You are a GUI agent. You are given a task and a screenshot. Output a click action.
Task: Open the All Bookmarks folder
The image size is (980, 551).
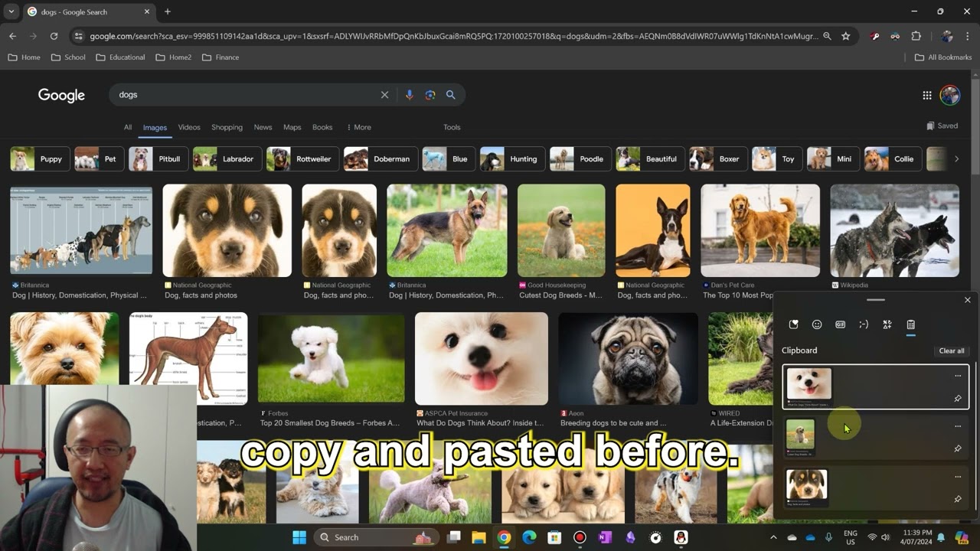pyautogui.click(x=943, y=57)
